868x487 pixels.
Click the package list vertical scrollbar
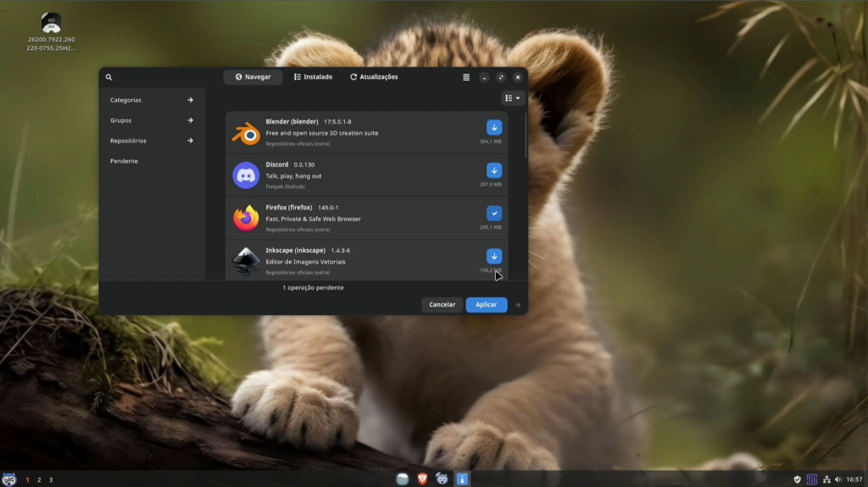pyautogui.click(x=526, y=136)
